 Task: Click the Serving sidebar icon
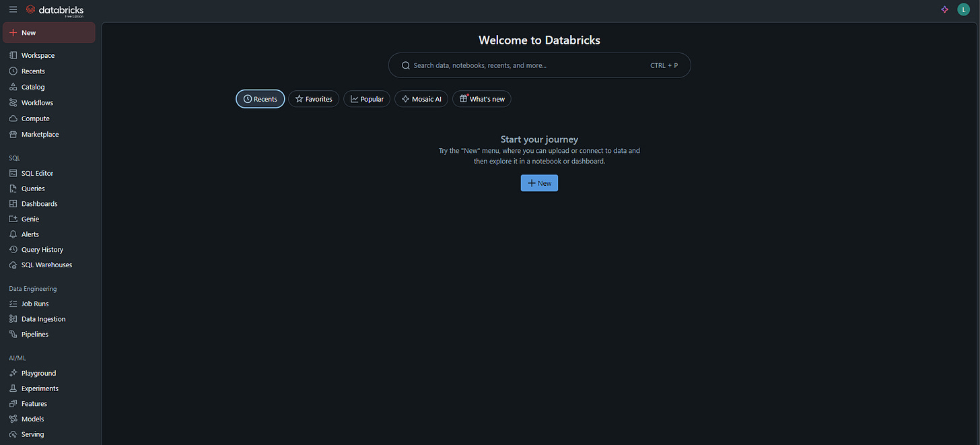[x=13, y=434]
